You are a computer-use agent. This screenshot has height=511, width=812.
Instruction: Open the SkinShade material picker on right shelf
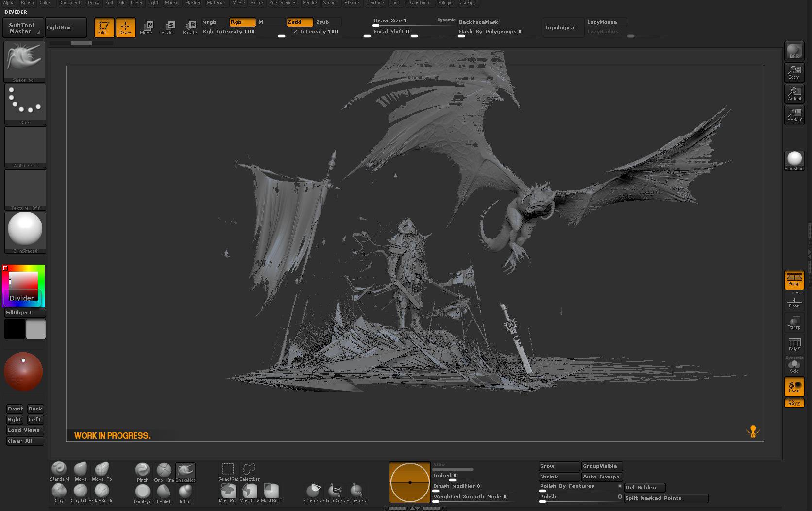(794, 161)
